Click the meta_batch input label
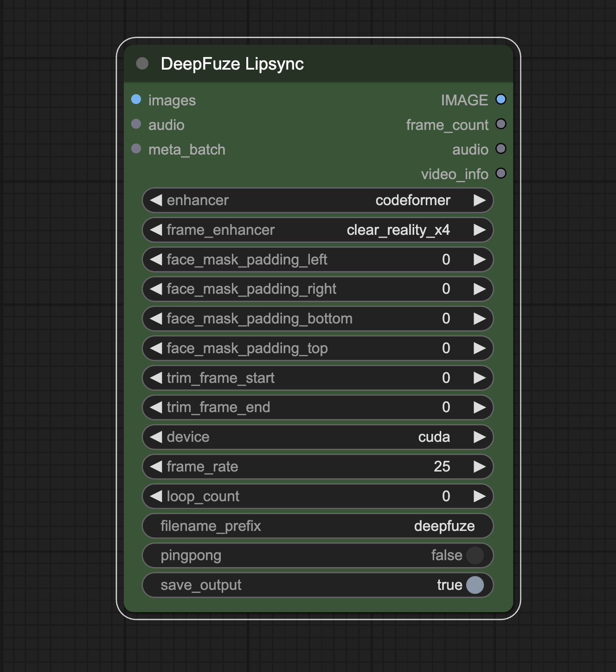Screen dimensions: 616x672 point(187,150)
